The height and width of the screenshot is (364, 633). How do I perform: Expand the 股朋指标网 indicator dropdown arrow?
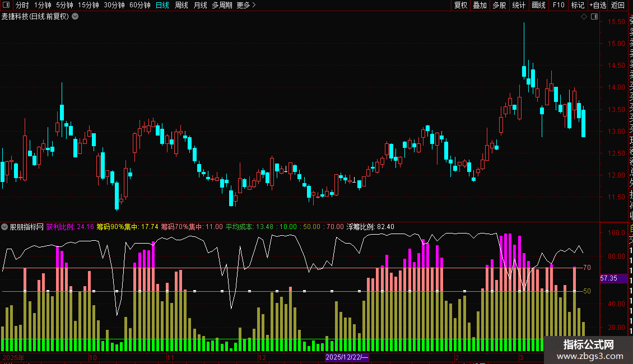pos(4,227)
